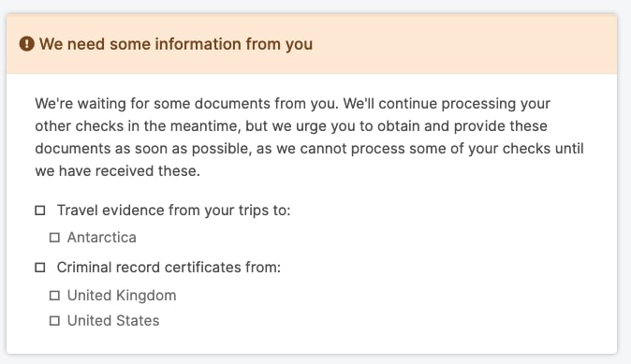This screenshot has width=631, height=364.
Task: Click the text 'we have received these.'
Action: click(118, 171)
